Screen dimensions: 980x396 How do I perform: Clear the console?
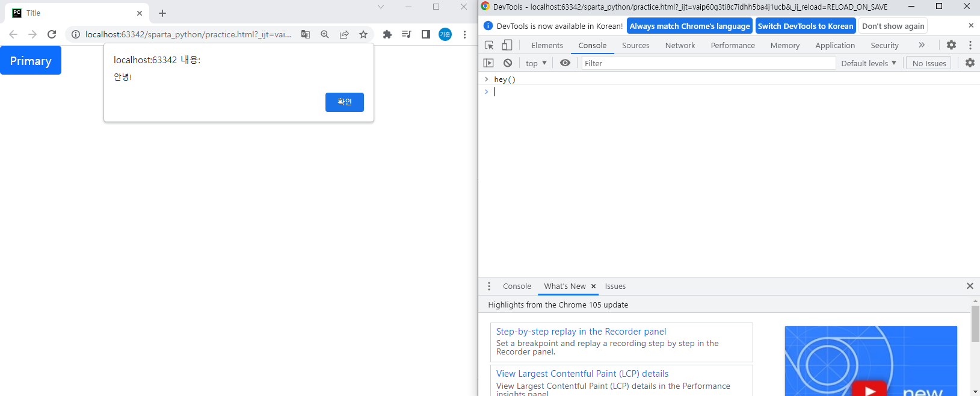(508, 63)
